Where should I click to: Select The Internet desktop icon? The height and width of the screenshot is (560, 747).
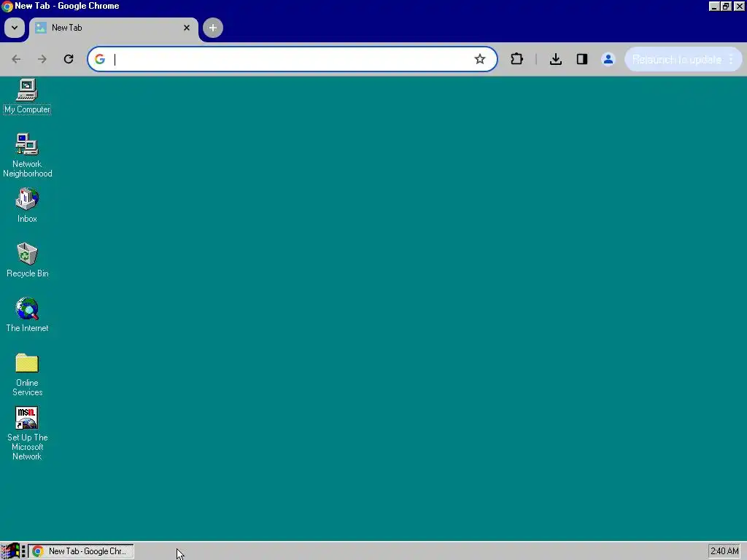[x=27, y=315]
